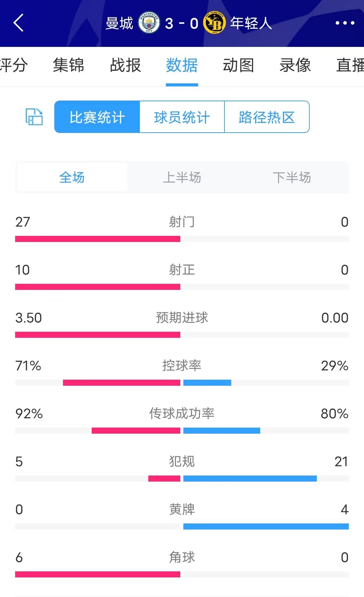Open the 动图 tab

(x=238, y=65)
